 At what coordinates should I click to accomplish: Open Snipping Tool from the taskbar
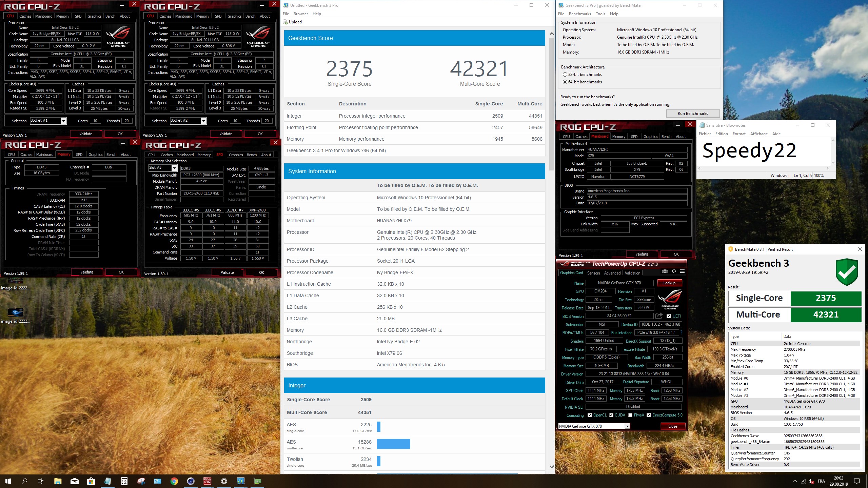click(141, 481)
